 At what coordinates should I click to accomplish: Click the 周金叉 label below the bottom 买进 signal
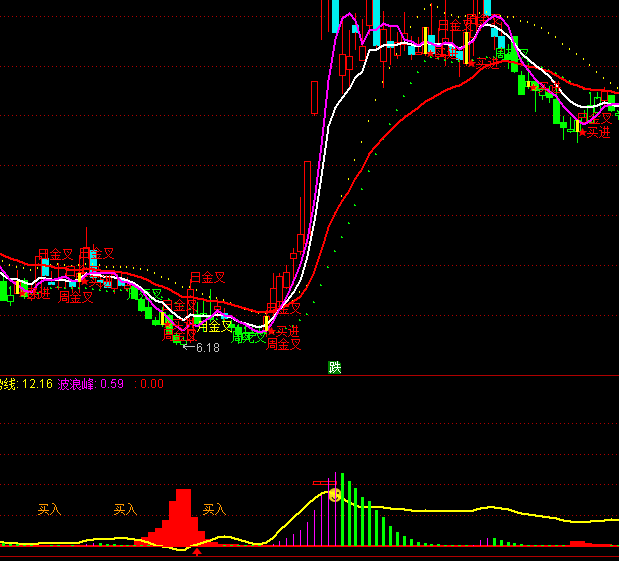click(284, 344)
